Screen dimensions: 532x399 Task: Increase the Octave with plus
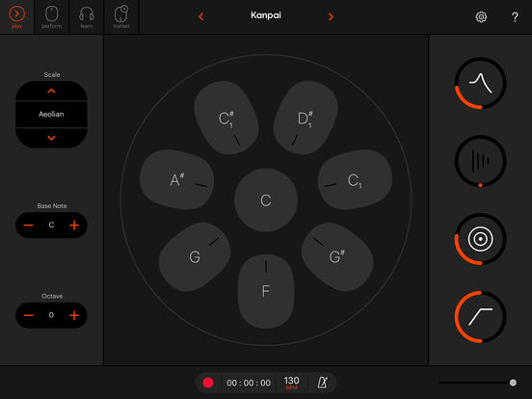point(74,315)
